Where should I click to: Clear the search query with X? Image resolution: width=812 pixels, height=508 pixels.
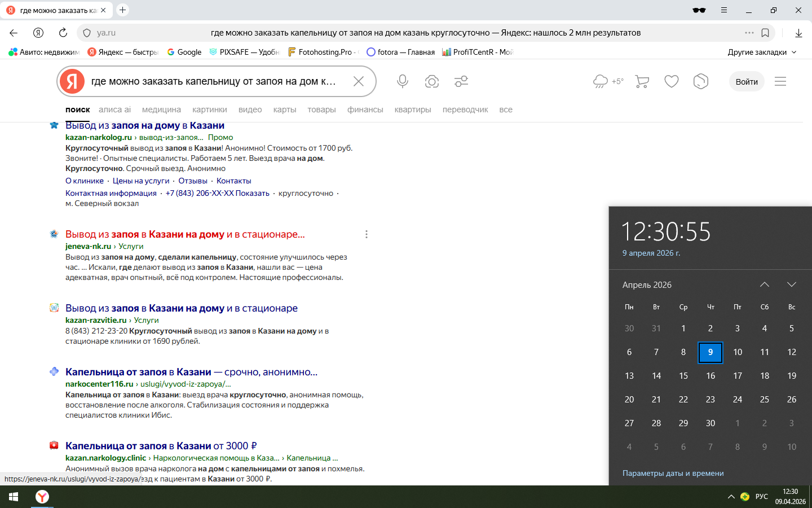tap(359, 82)
